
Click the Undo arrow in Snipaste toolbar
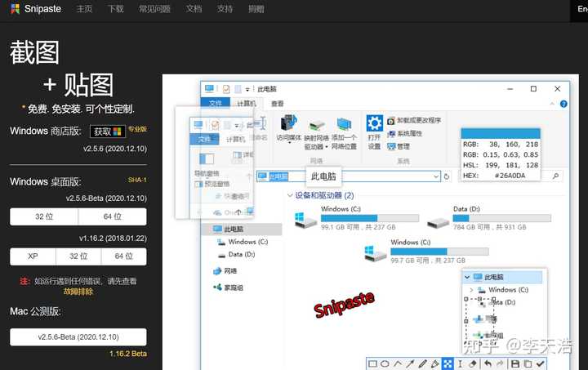pyautogui.click(x=488, y=363)
